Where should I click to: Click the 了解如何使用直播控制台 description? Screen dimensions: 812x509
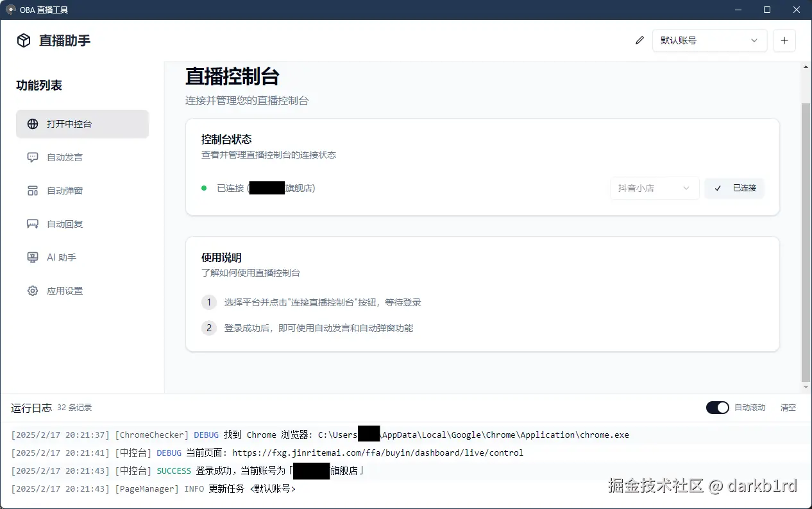click(251, 273)
